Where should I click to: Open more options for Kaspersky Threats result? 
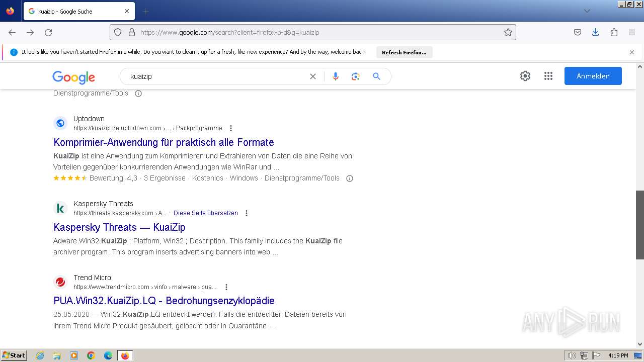[247, 213]
